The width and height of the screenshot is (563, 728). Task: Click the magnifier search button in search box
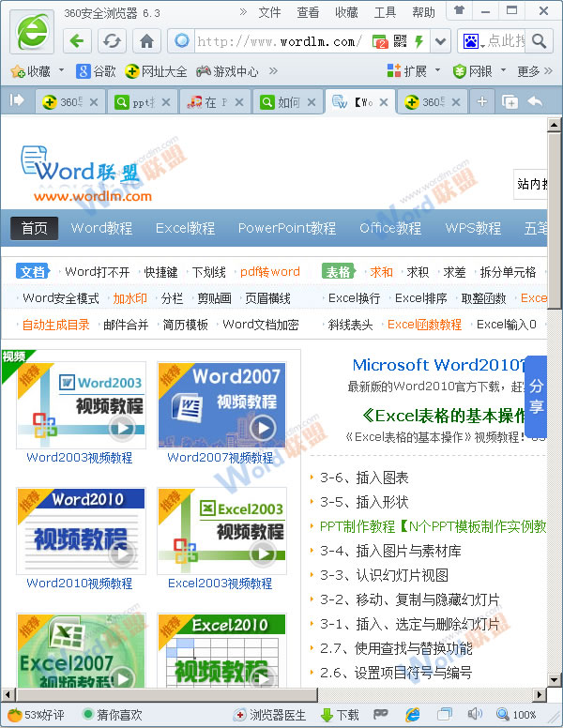pyautogui.click(x=539, y=41)
